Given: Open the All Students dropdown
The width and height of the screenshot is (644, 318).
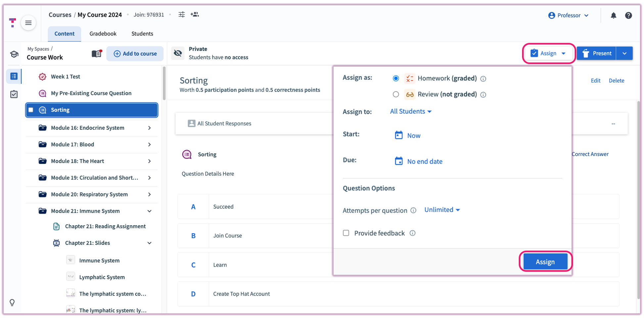Looking at the screenshot, I should click(x=410, y=112).
